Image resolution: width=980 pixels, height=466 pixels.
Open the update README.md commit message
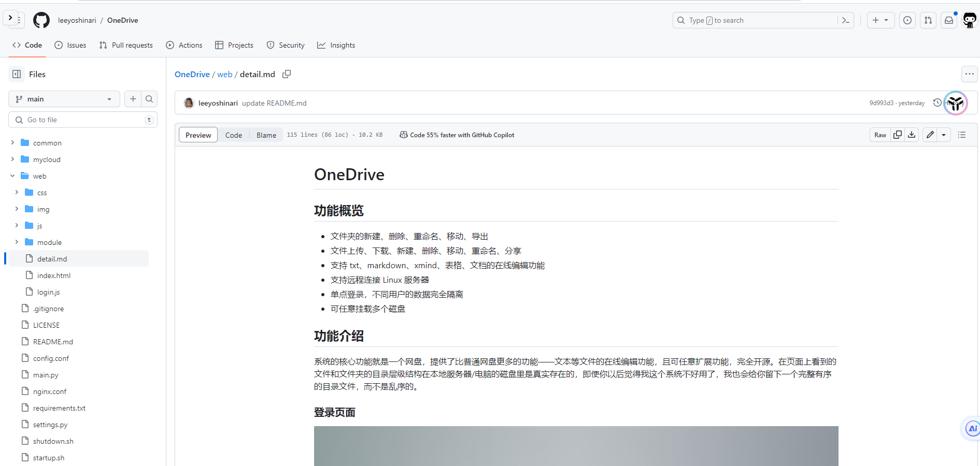[274, 103]
